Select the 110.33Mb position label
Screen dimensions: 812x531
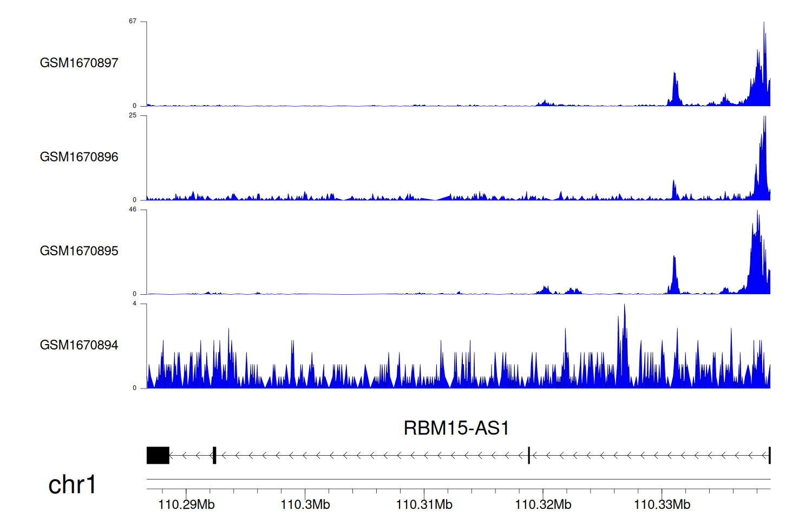tap(662, 505)
